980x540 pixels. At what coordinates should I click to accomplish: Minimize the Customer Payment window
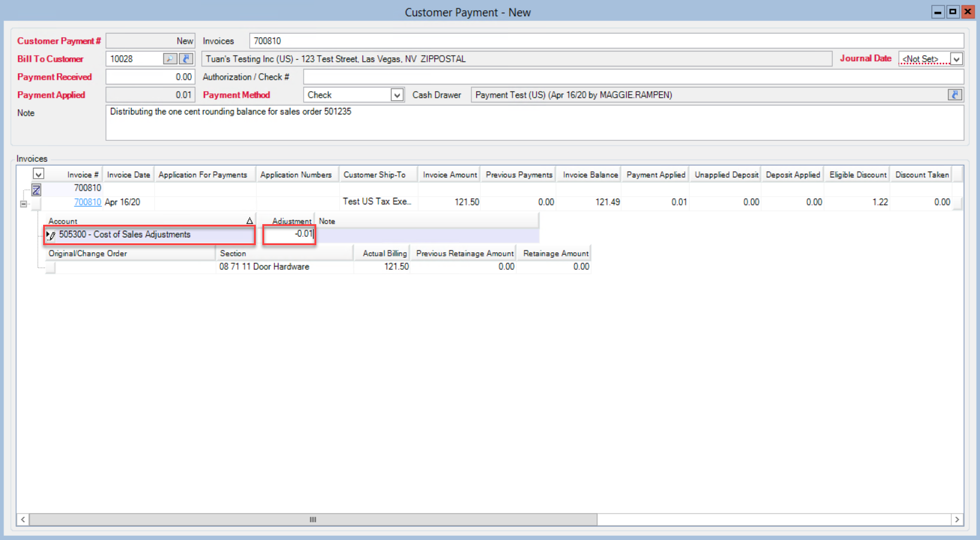(938, 11)
